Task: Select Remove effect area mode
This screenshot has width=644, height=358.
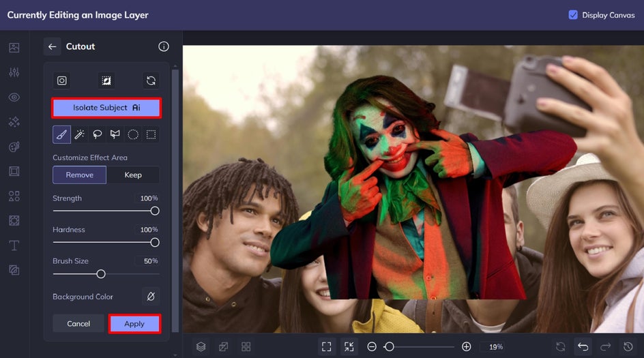Action: pos(80,175)
